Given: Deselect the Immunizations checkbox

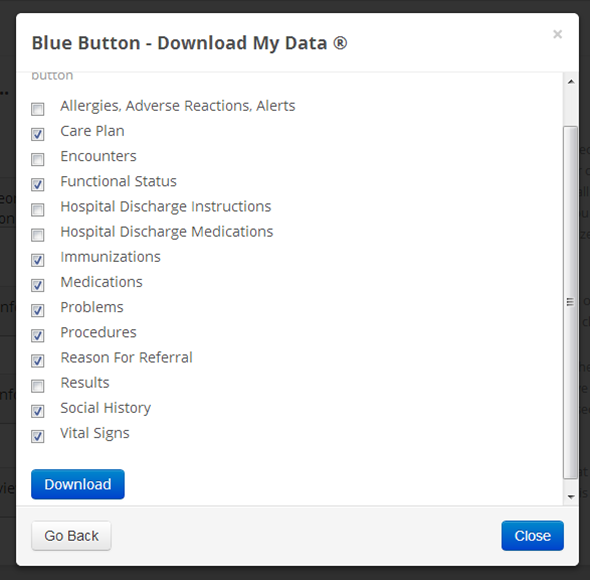Looking at the screenshot, I should pyautogui.click(x=38, y=260).
